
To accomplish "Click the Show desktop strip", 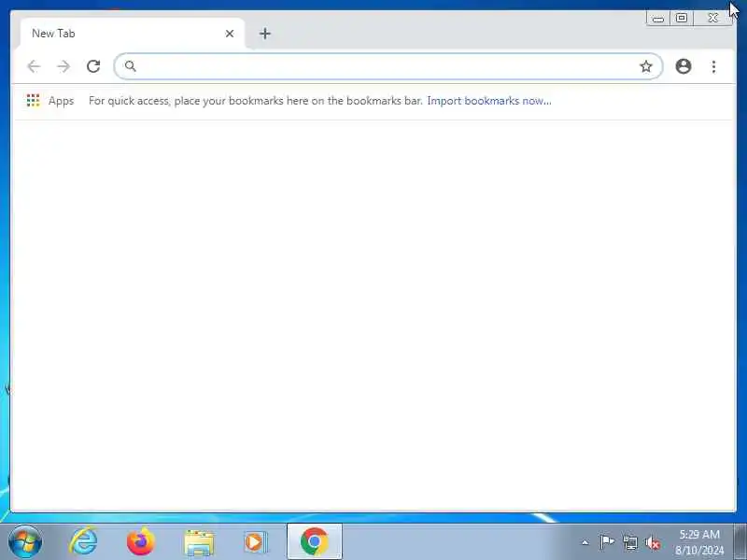I will pyautogui.click(x=740, y=541).
